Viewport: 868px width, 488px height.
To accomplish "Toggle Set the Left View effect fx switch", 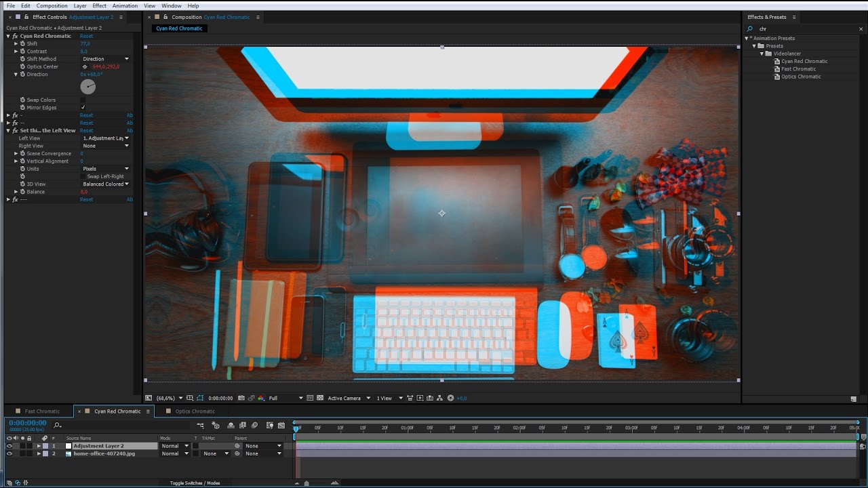I will (x=15, y=130).
